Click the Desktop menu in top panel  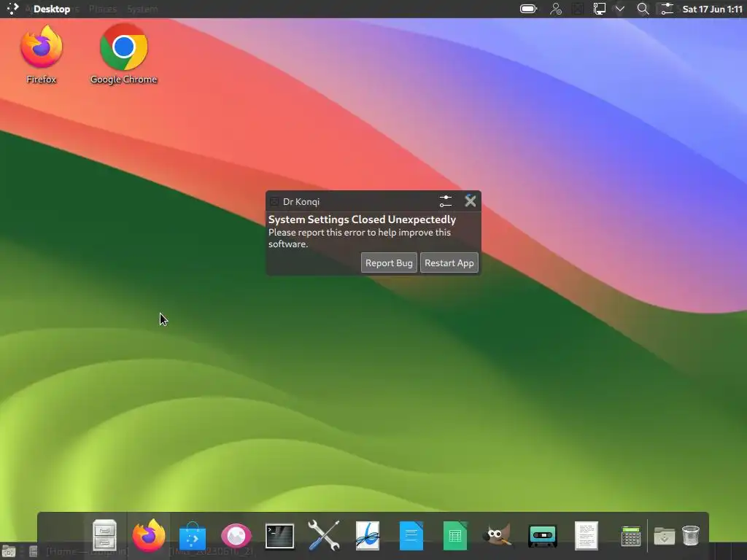tap(52, 9)
